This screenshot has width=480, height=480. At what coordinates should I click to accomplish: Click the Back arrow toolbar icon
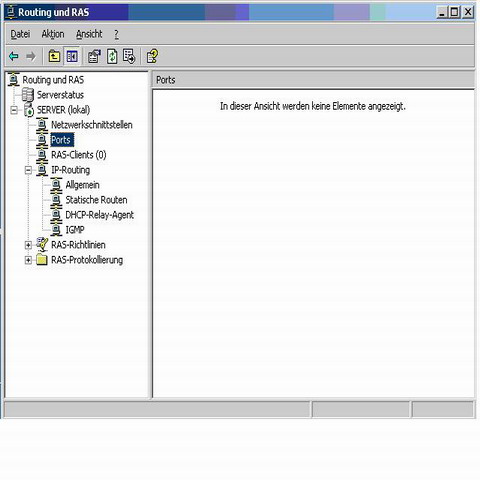click(14, 56)
